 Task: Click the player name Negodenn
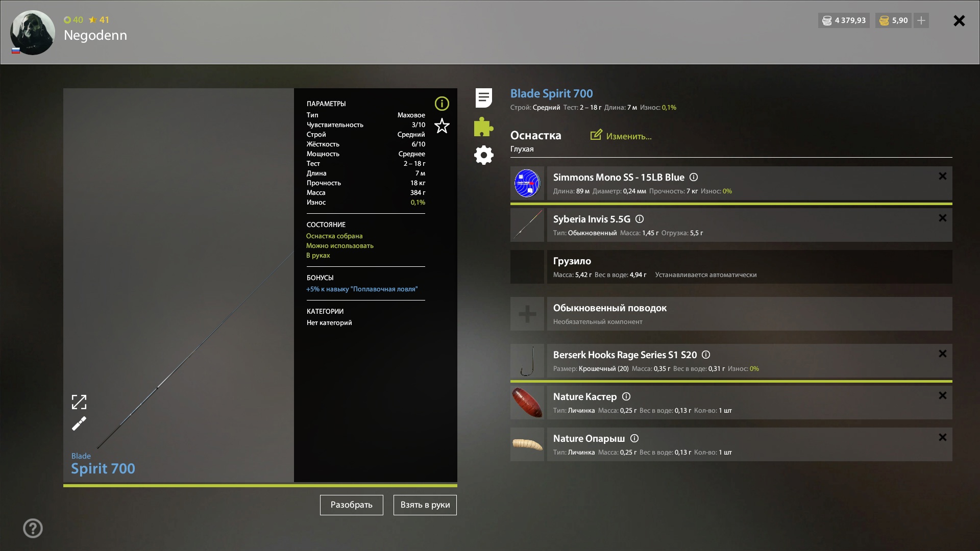pos(95,35)
